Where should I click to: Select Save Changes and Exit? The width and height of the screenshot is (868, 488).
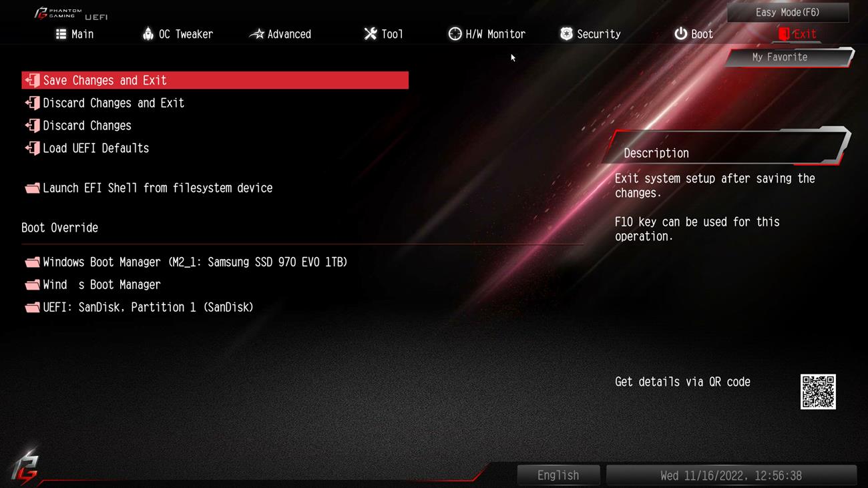215,80
